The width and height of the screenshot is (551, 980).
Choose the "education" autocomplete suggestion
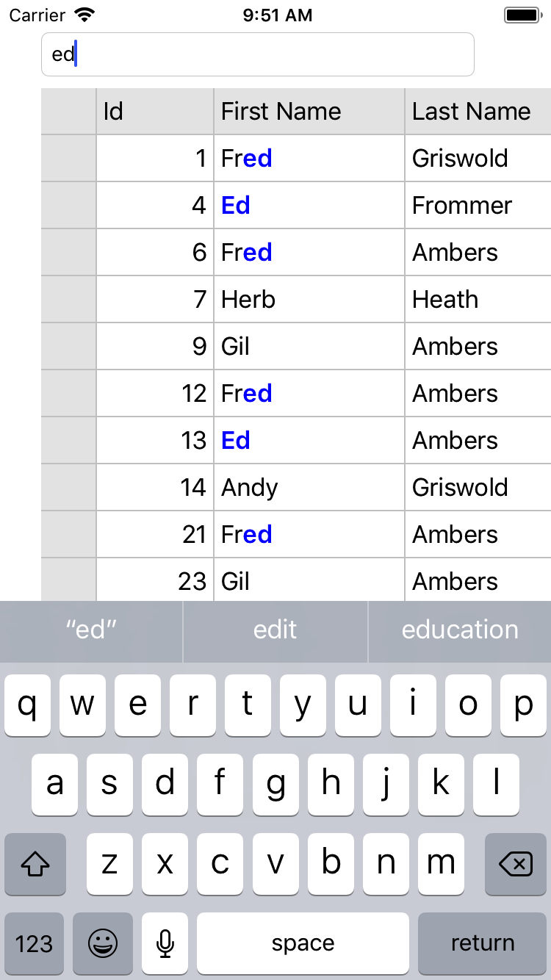tap(460, 630)
